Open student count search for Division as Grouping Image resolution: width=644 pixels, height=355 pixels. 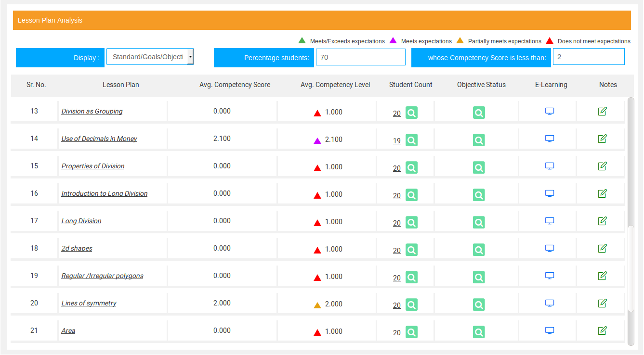411,113
